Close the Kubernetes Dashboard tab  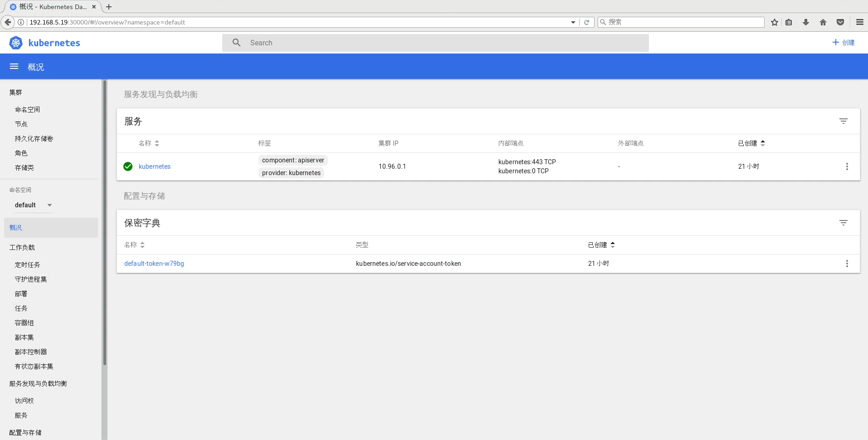pyautogui.click(x=94, y=7)
